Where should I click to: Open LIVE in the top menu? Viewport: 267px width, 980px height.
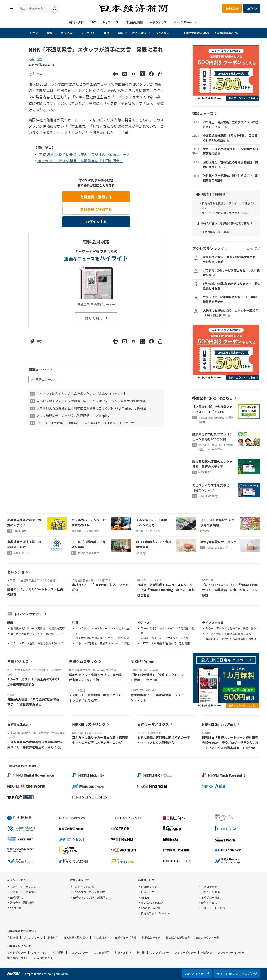93,22
